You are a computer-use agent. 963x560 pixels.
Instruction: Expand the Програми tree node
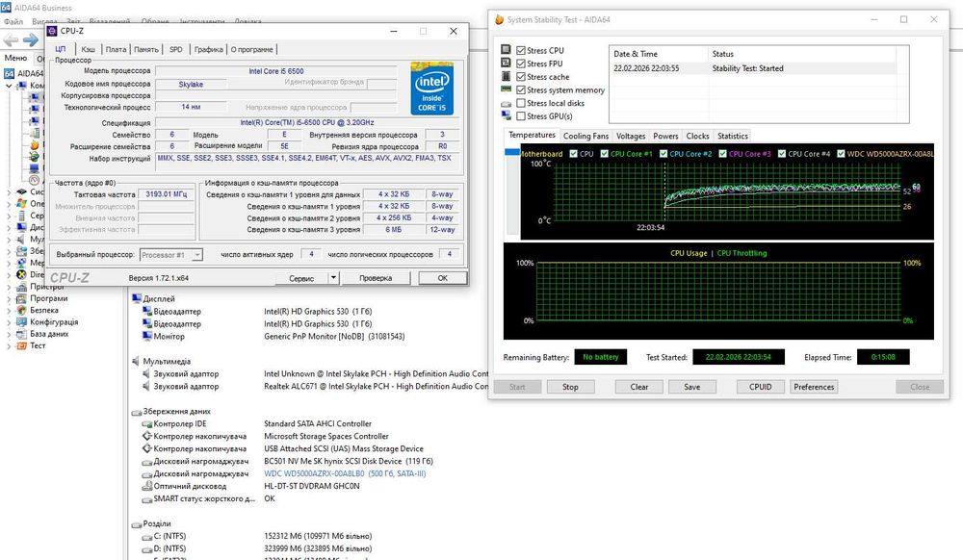pyautogui.click(x=9, y=298)
